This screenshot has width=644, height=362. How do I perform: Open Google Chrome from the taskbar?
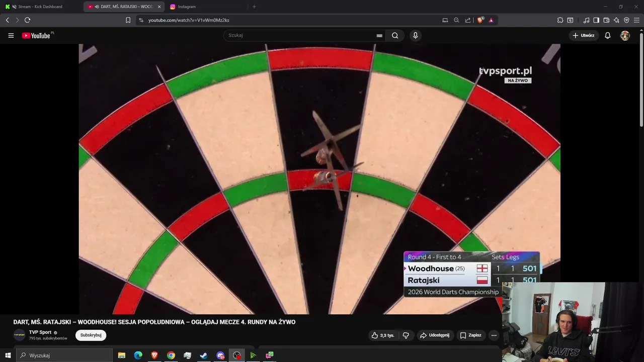tap(171, 355)
